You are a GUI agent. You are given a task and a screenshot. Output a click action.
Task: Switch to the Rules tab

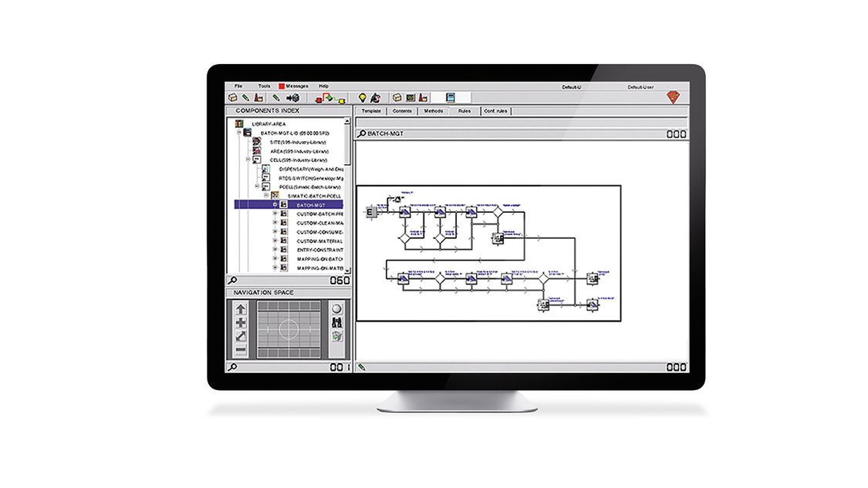pos(464,111)
